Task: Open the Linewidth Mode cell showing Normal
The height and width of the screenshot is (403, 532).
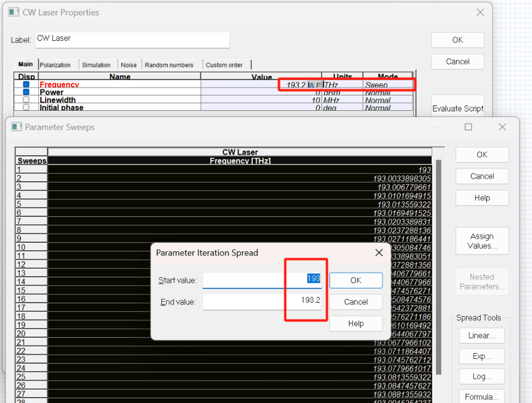Action: coord(388,100)
